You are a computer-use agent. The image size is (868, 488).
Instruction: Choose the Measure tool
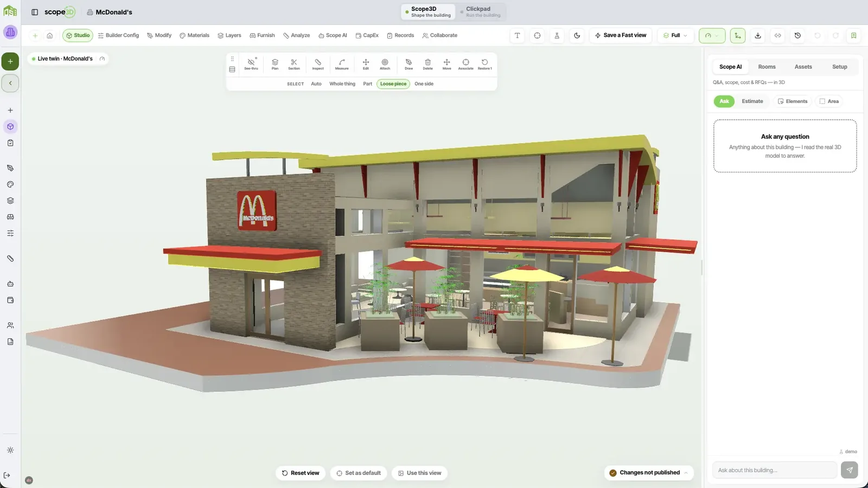click(x=342, y=64)
